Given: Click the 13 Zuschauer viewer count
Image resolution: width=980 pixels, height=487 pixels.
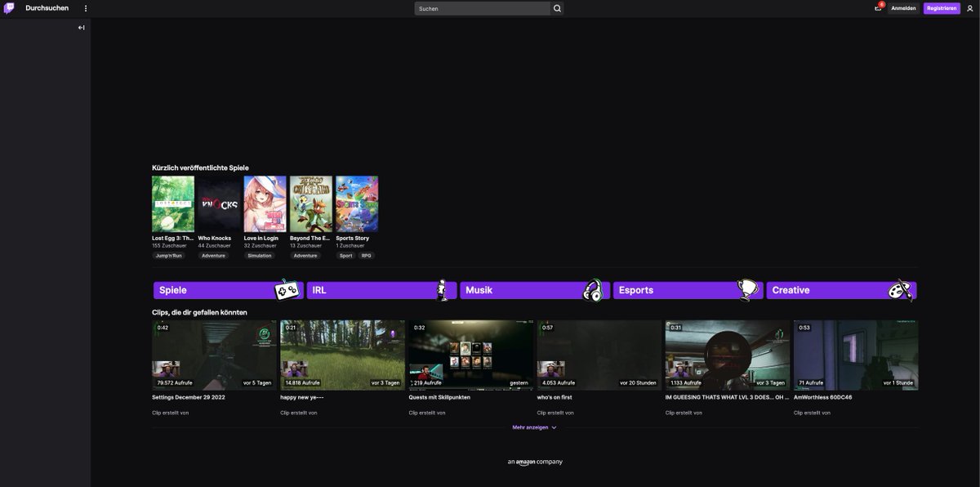Looking at the screenshot, I should pos(305,246).
